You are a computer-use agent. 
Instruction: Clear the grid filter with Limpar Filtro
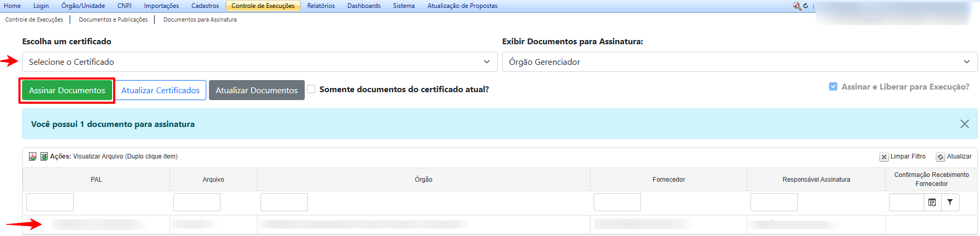903,156
